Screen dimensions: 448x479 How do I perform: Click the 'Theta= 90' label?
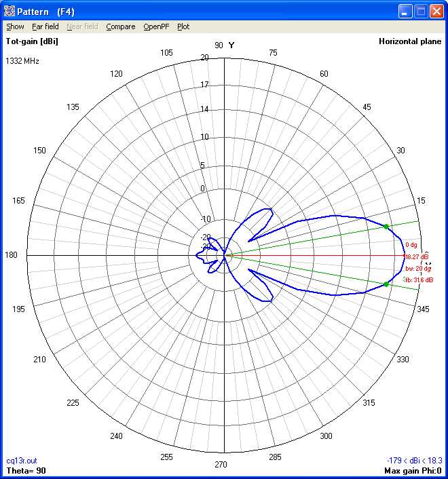(26, 470)
